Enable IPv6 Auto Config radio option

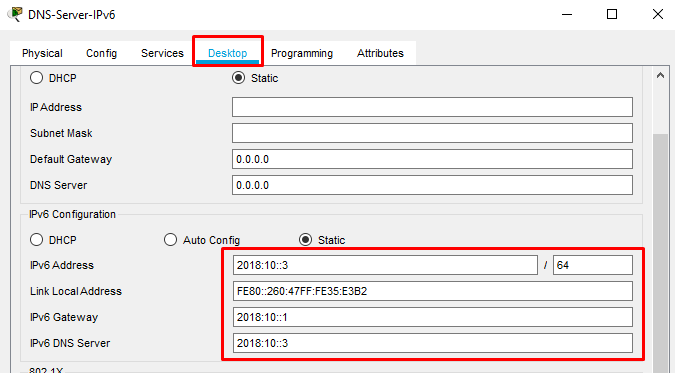coord(170,240)
